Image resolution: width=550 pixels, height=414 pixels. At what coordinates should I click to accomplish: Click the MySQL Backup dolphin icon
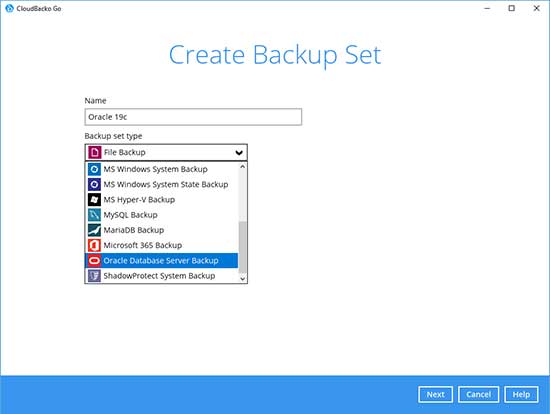[x=94, y=215]
